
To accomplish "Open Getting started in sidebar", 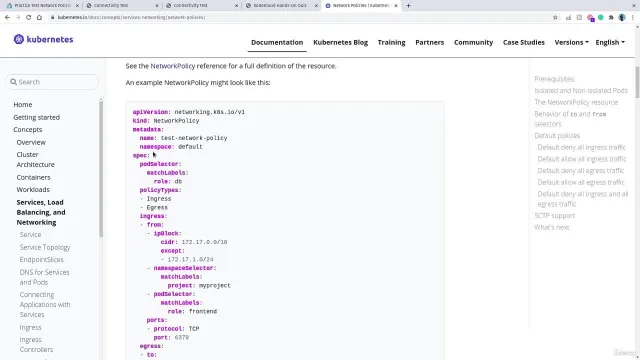I will pyautogui.click(x=36, y=117).
